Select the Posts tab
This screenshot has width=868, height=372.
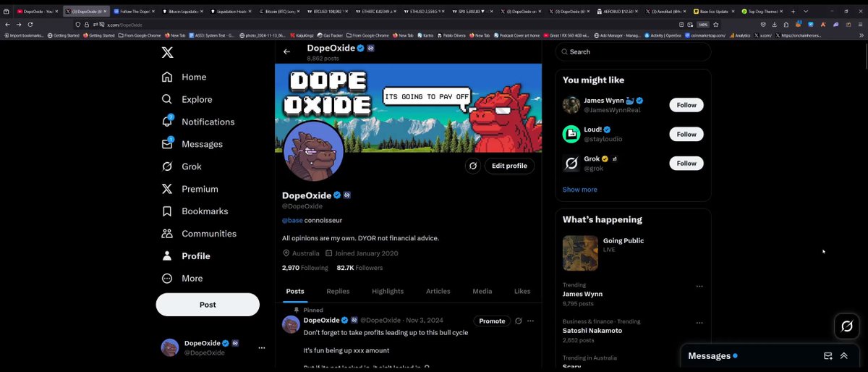pyautogui.click(x=295, y=291)
